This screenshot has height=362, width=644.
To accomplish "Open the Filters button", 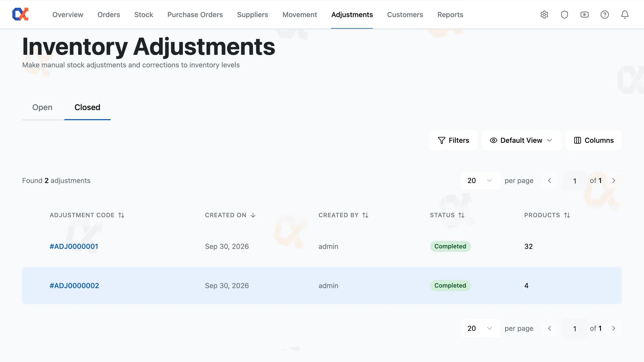I will click(453, 140).
